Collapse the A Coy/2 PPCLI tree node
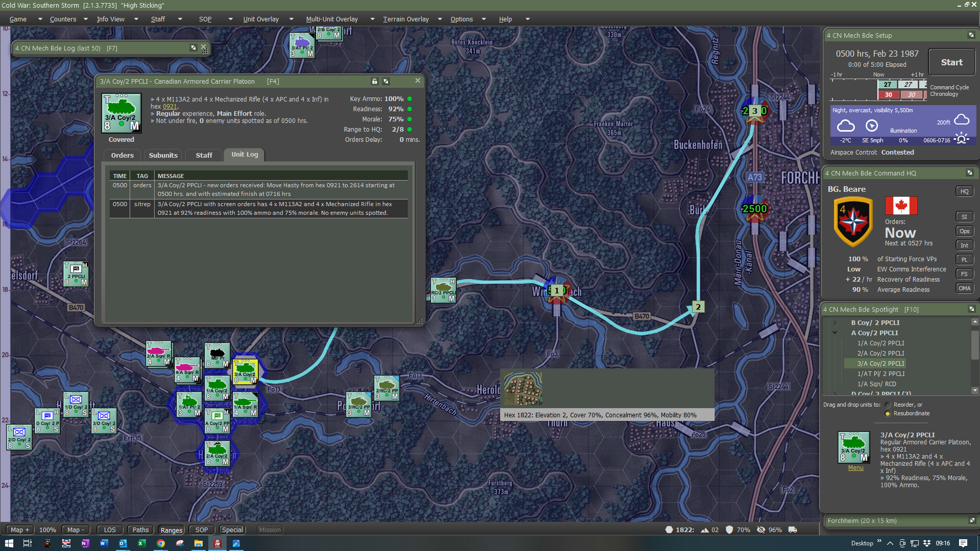Viewport: 980px width, 551px height. tap(835, 333)
